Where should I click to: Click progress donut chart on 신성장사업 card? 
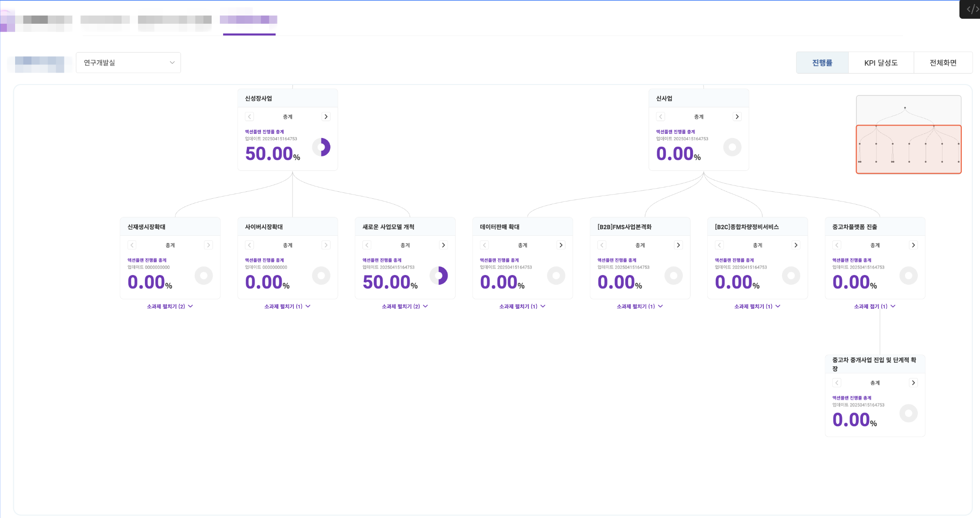point(321,147)
